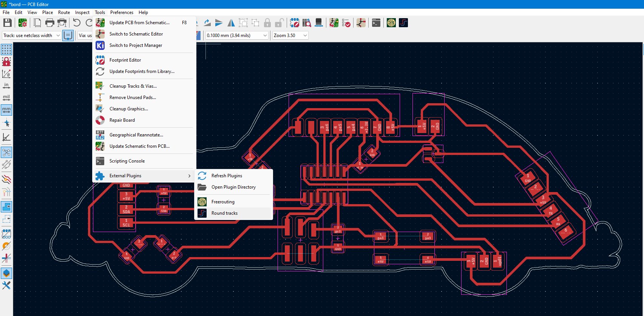Open the Scripting Console toolbar icon
644x316 pixels.
[376, 23]
